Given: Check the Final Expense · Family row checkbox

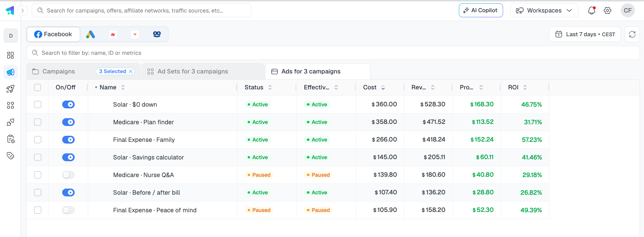Looking at the screenshot, I should tap(38, 140).
